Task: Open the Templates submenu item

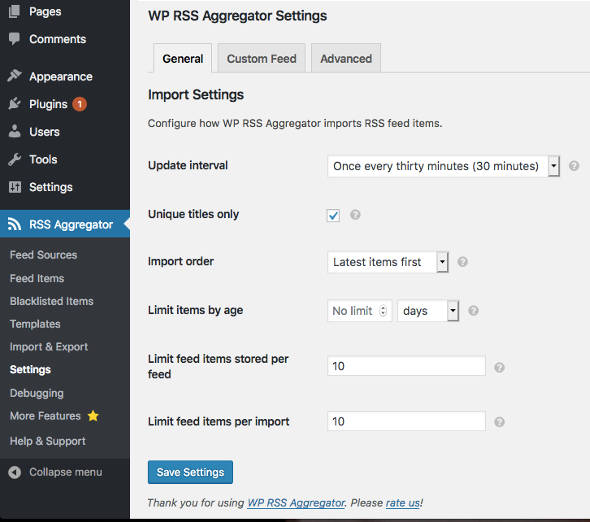Action: (x=35, y=324)
